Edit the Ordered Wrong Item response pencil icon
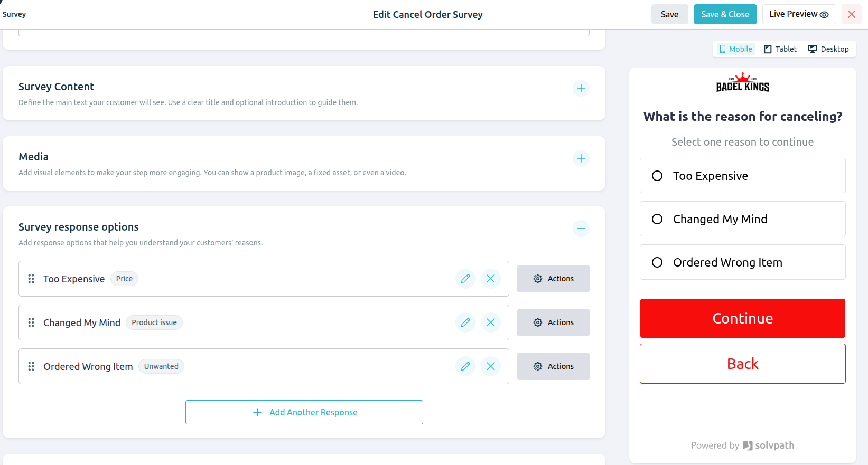 pyautogui.click(x=465, y=366)
